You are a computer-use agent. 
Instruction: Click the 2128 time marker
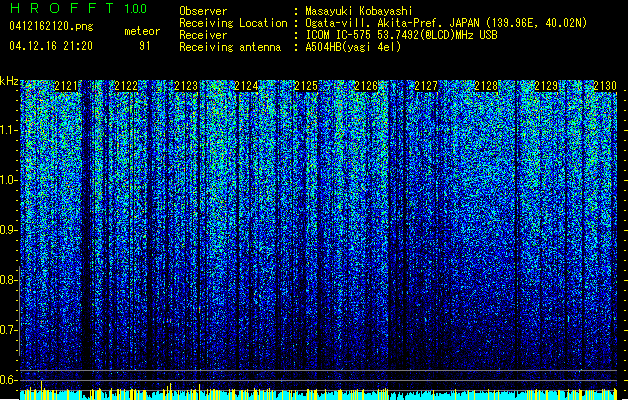(x=486, y=86)
